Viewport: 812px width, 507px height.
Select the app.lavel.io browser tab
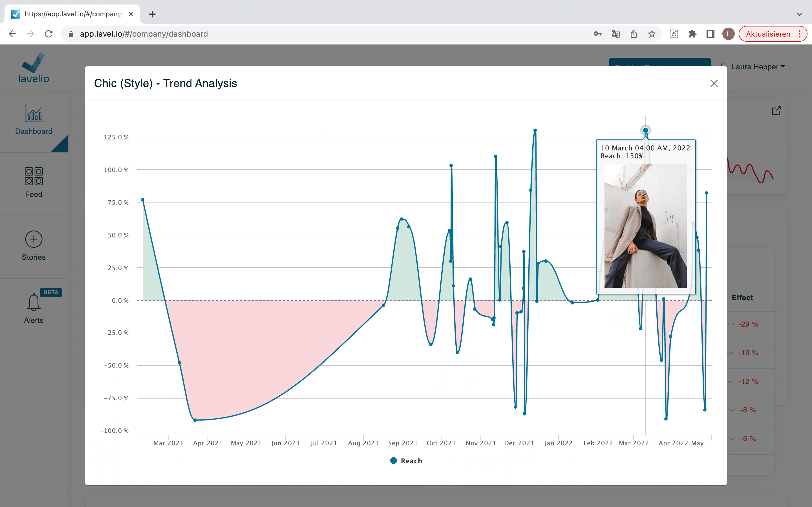[x=72, y=14]
